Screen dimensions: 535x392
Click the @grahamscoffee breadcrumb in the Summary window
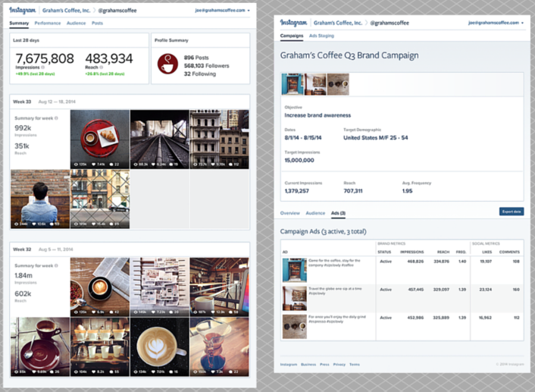pyautogui.click(x=117, y=11)
